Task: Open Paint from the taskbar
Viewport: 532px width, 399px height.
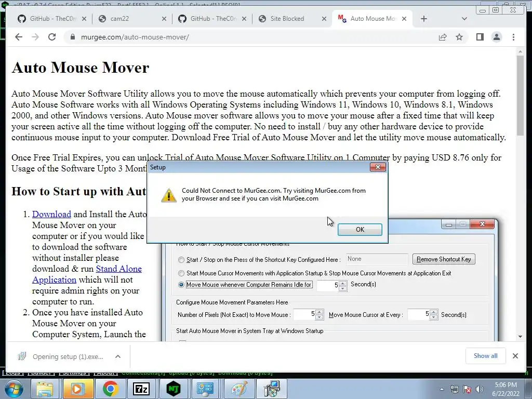Action: (239, 389)
